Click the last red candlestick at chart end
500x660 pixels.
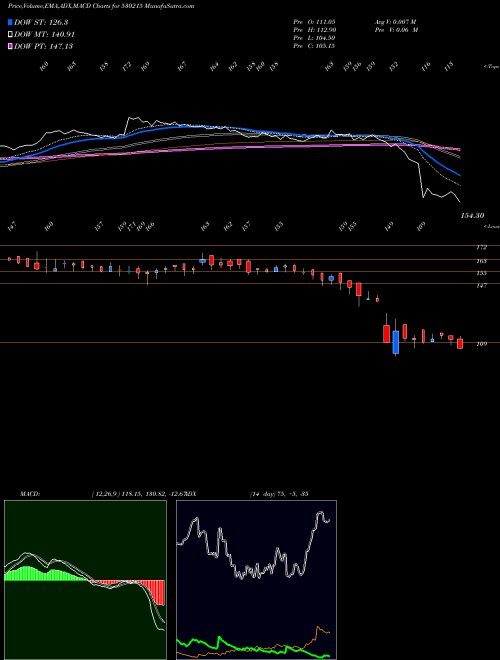click(x=460, y=343)
